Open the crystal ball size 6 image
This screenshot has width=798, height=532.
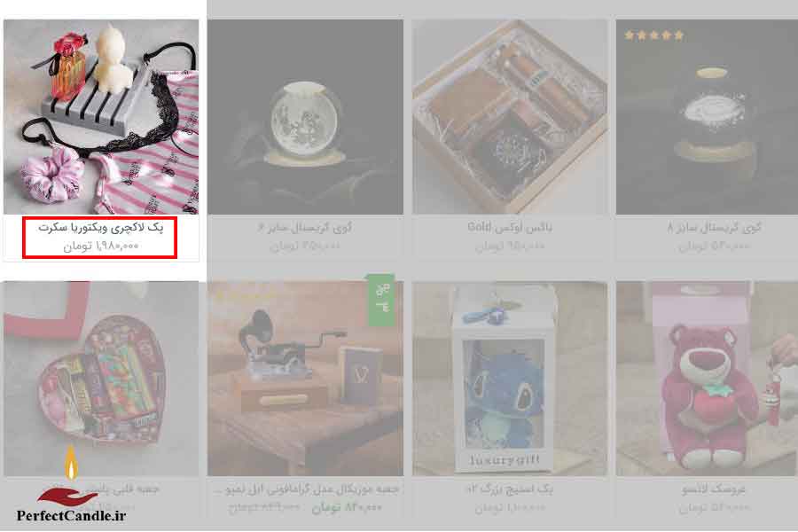point(305,116)
